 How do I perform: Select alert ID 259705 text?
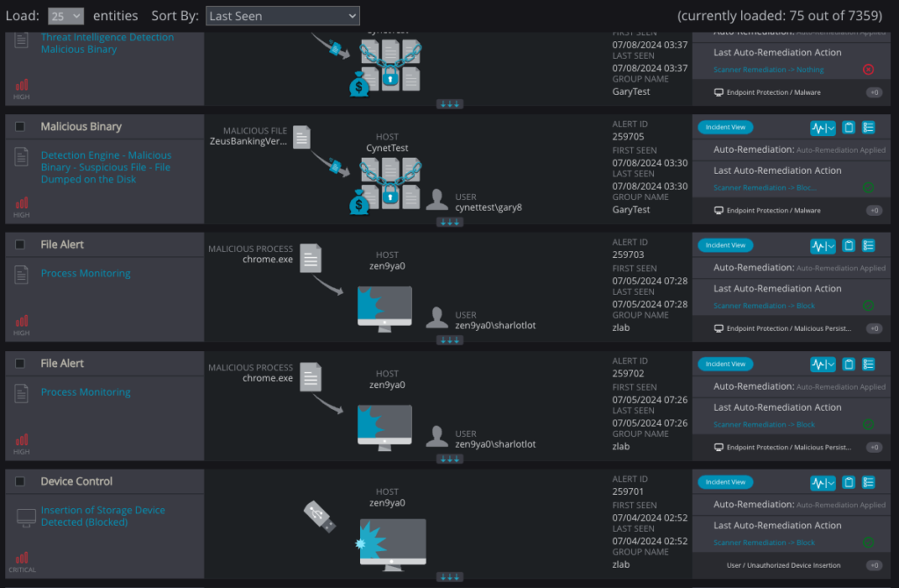coord(628,136)
